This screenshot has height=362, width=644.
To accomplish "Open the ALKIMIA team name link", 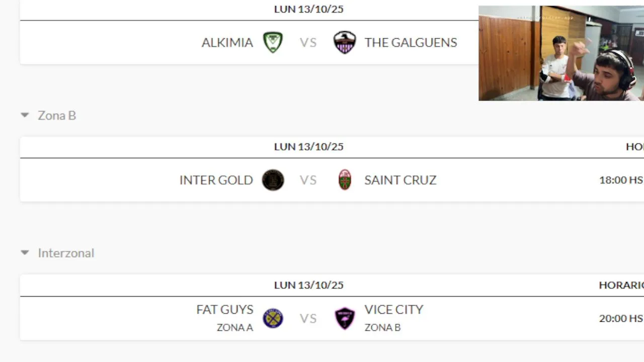I will point(227,42).
